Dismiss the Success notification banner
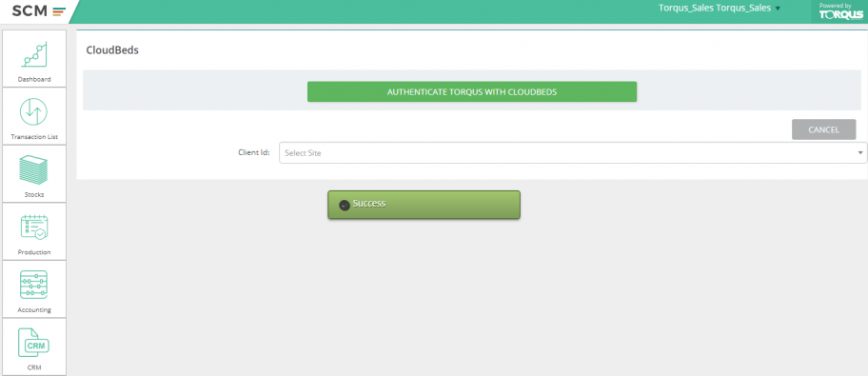The width and height of the screenshot is (868, 376). 424,205
